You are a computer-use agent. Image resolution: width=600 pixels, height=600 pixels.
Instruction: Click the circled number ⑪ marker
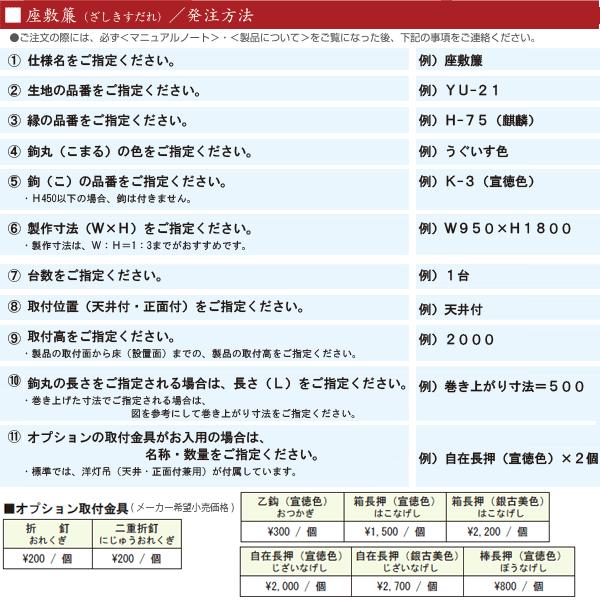14,436
